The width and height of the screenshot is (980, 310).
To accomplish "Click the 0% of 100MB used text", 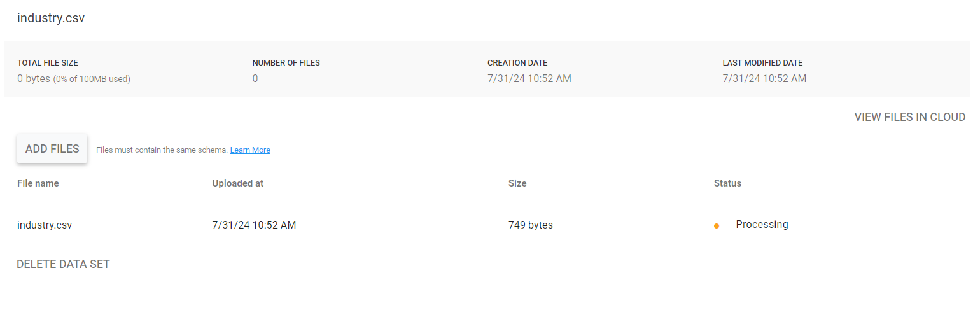I will pos(92,80).
